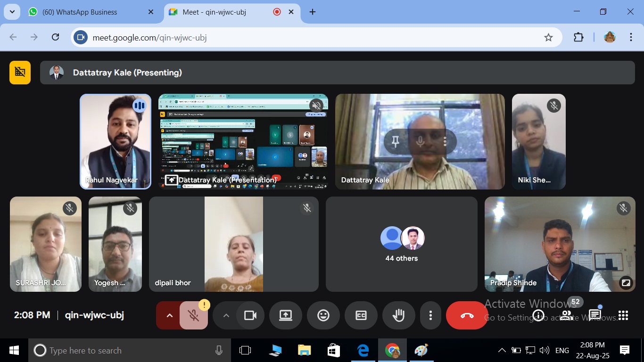644x362 pixels.
Task: Toggle the camera on or off
Action: (x=250, y=315)
